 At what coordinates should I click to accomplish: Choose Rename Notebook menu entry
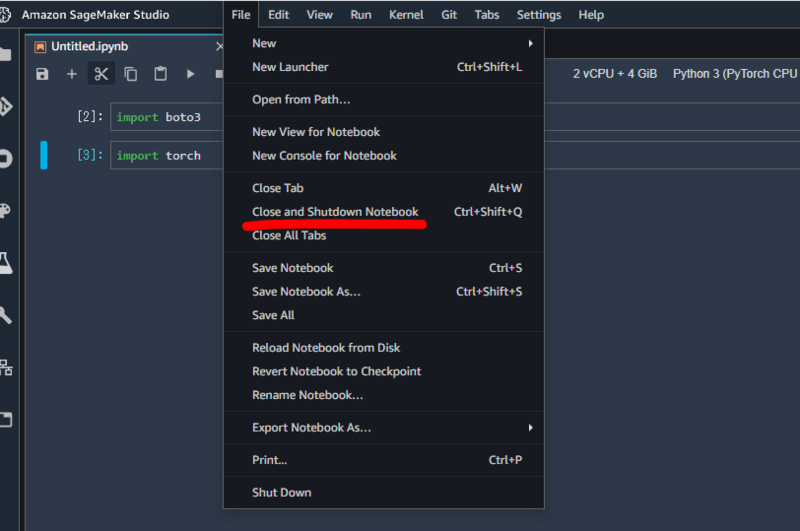pos(384,395)
